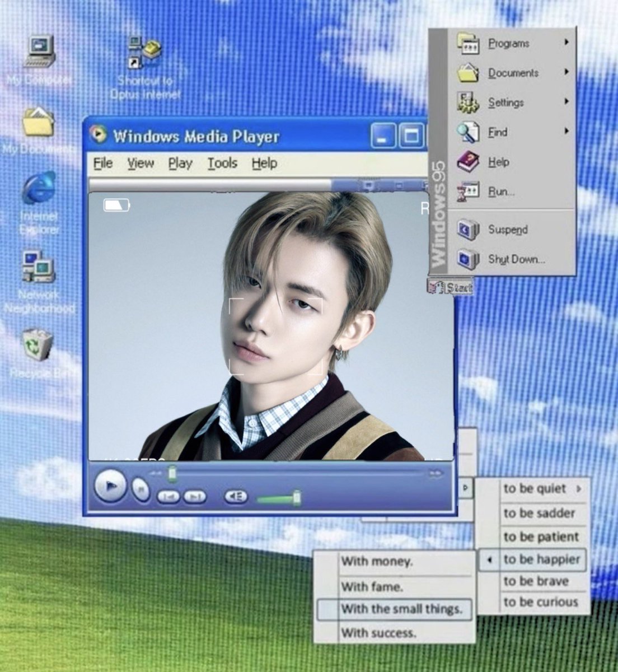Open the View menu in Media Player
The height and width of the screenshot is (672, 618).
click(140, 163)
